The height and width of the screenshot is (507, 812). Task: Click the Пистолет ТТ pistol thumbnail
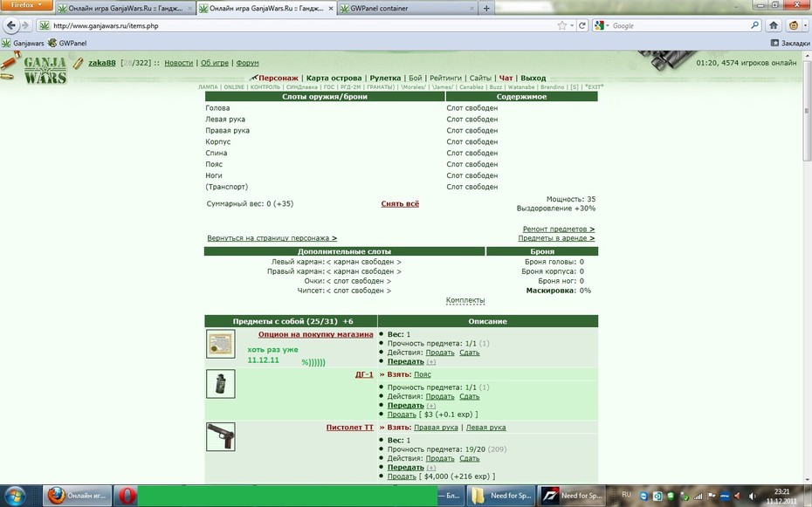click(221, 436)
